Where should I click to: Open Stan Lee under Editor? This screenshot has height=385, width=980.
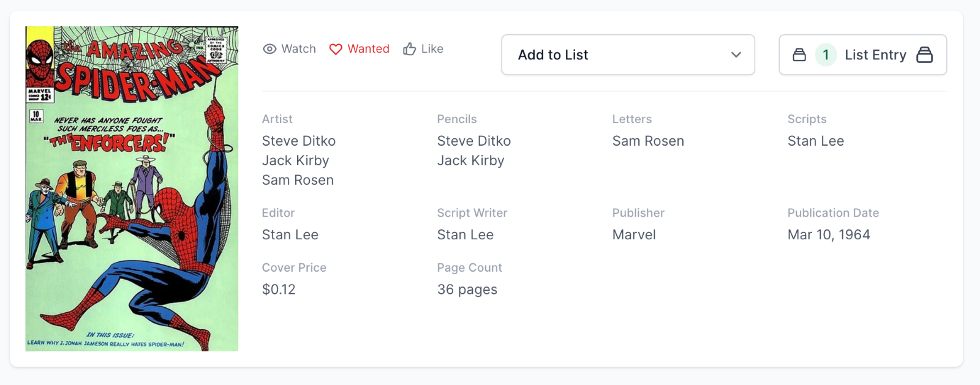pos(290,235)
